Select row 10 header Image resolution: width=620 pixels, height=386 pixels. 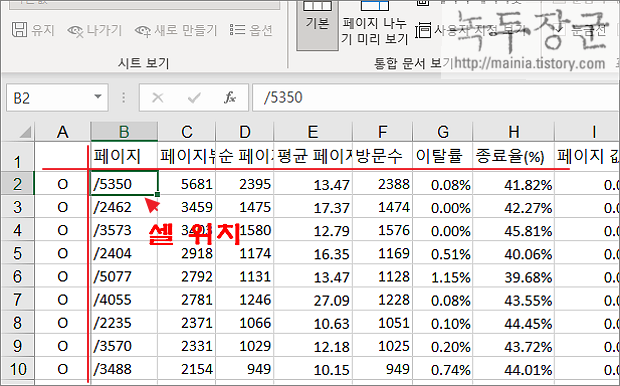point(17,369)
